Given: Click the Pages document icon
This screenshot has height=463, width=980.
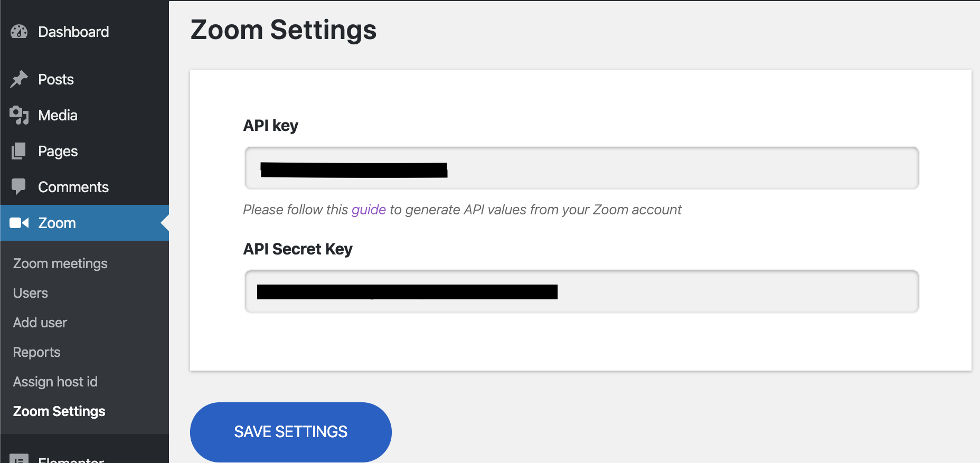Looking at the screenshot, I should 19,151.
